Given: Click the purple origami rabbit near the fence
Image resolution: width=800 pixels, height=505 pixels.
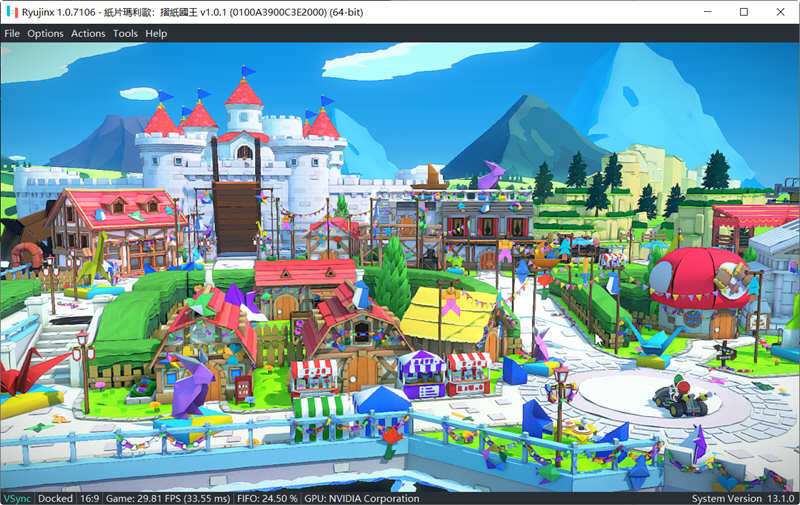Looking at the screenshot, I should [193, 385].
